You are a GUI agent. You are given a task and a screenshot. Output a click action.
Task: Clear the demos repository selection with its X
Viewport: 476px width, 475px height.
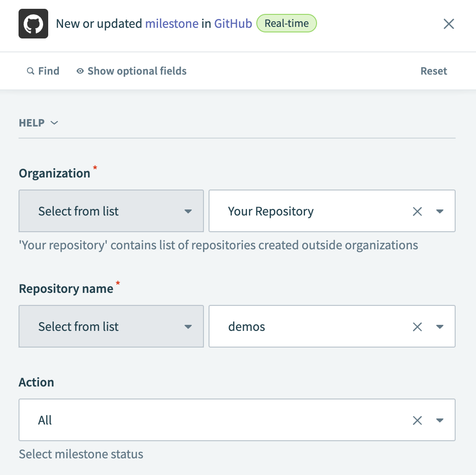417,326
